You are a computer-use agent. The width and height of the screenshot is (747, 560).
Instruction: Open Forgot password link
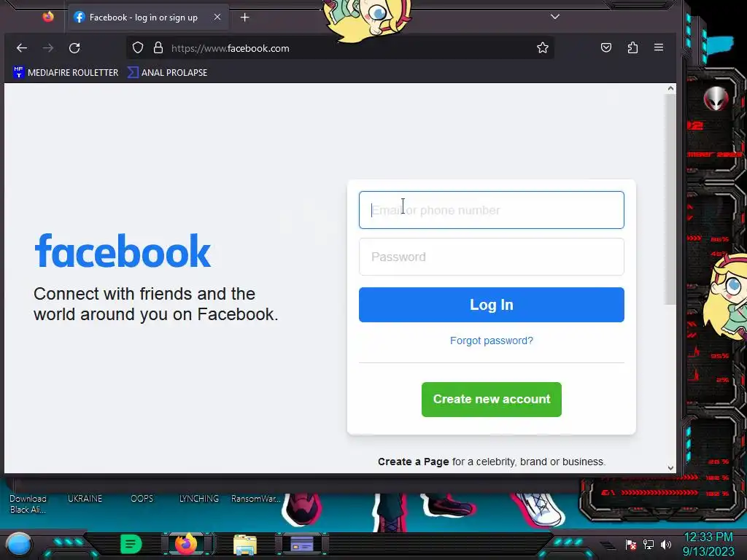(x=492, y=341)
